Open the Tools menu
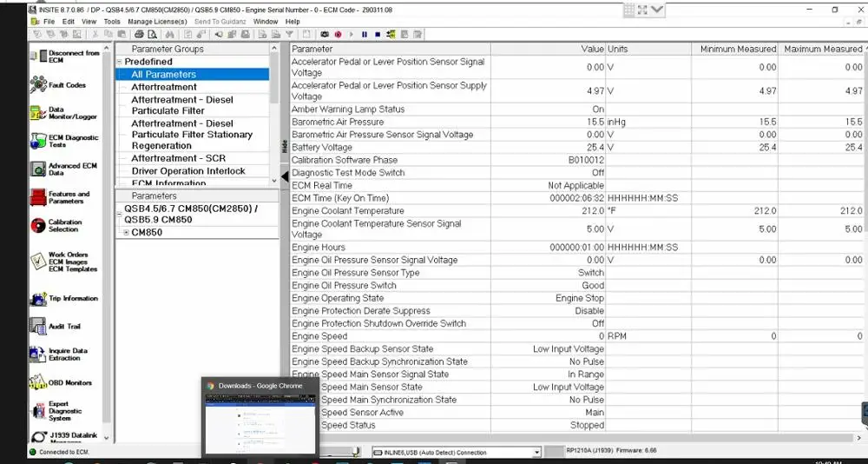 click(112, 22)
